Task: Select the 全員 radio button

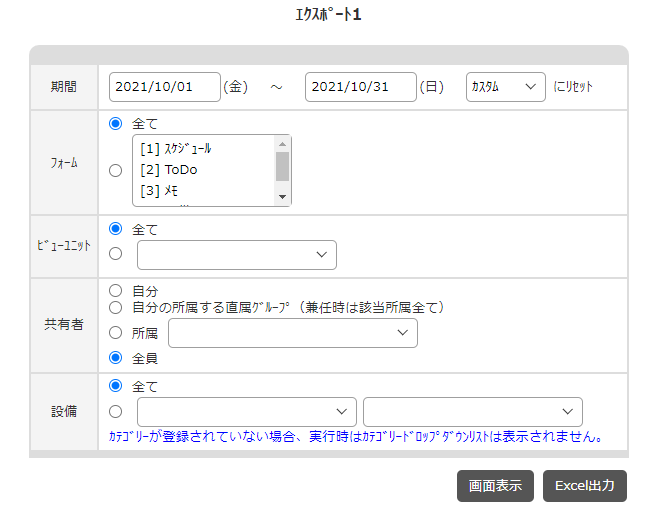Action: [x=115, y=358]
